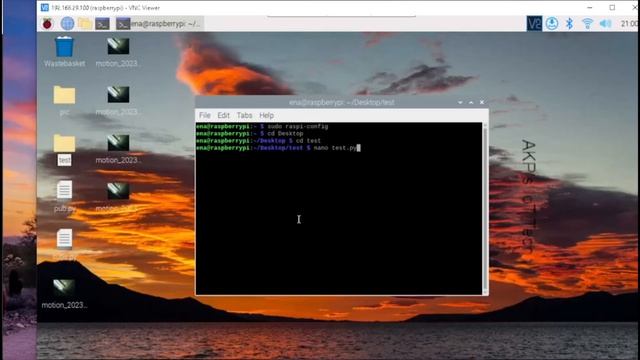Click the VNC Viewer title bar app icon
640x360 pixels.
click(45, 7)
